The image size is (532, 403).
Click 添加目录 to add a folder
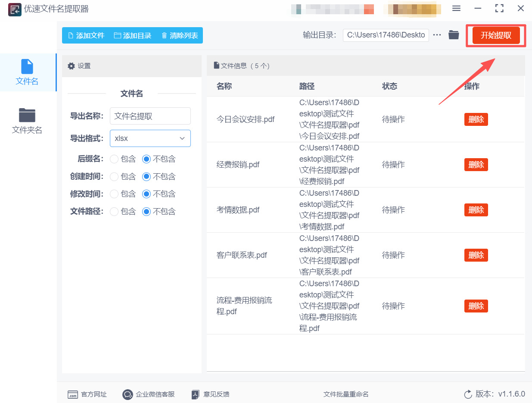pos(133,35)
